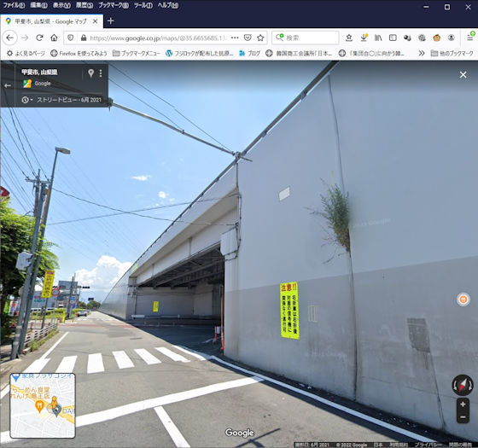Click the ブログ bookmark link
The image size is (478, 448).
point(249,53)
